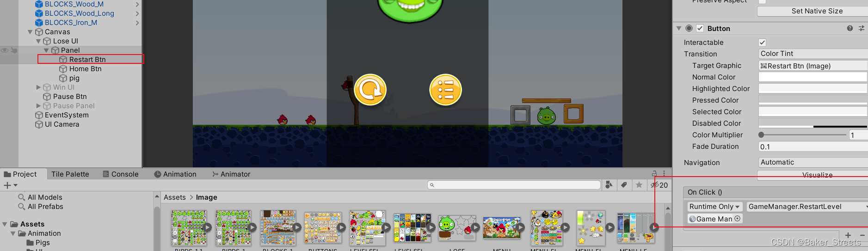Switch to the Console tab

121,174
